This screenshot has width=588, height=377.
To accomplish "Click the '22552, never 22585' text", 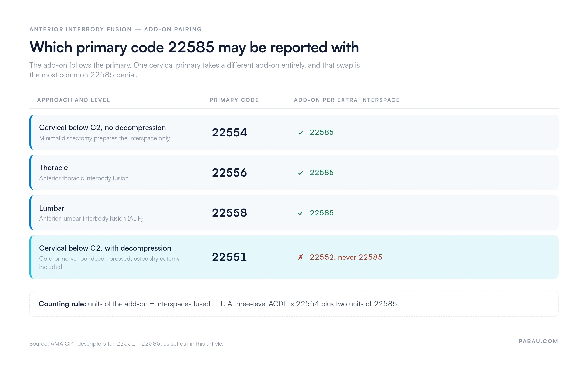I will click(346, 257).
